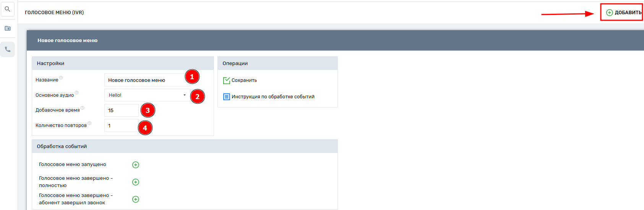
Task: Click the 'Количество повторов' input field
Action: coord(121,125)
